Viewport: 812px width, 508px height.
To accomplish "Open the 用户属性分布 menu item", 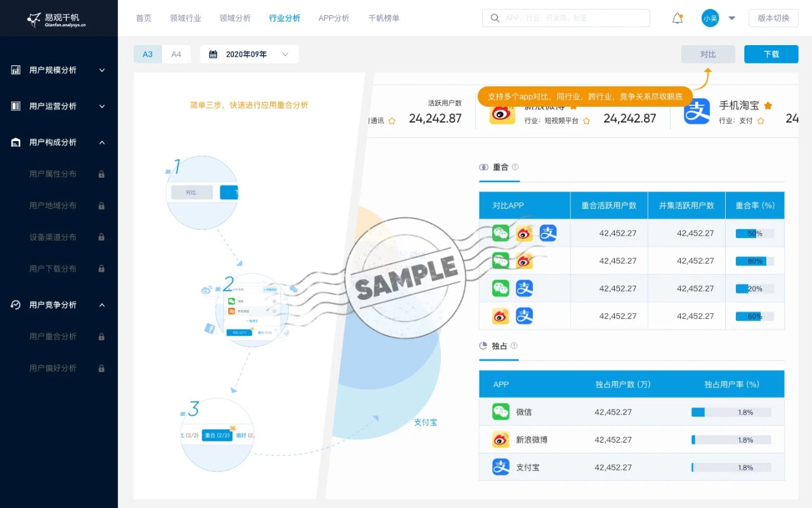I will pos(53,174).
